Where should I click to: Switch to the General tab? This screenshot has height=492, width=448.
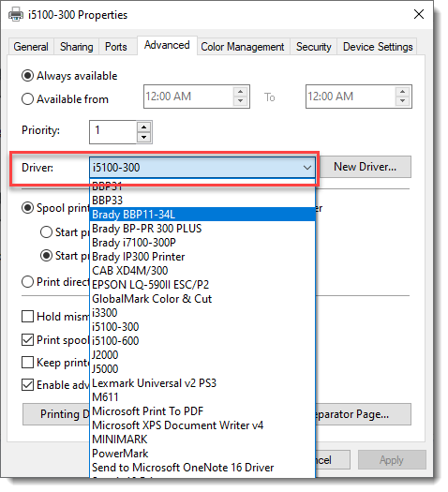tap(31, 47)
